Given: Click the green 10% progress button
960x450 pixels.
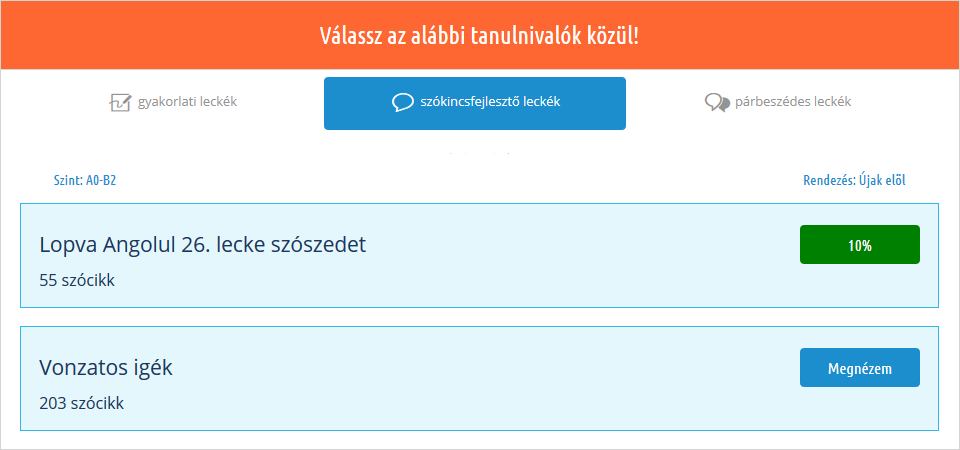Looking at the screenshot, I should pyautogui.click(x=859, y=245).
